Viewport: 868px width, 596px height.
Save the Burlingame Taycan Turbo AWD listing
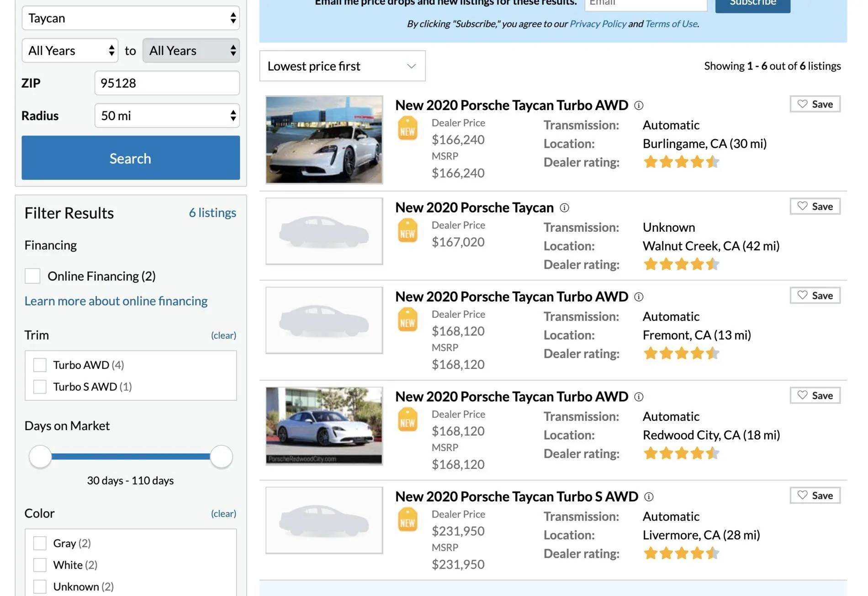[x=815, y=104]
